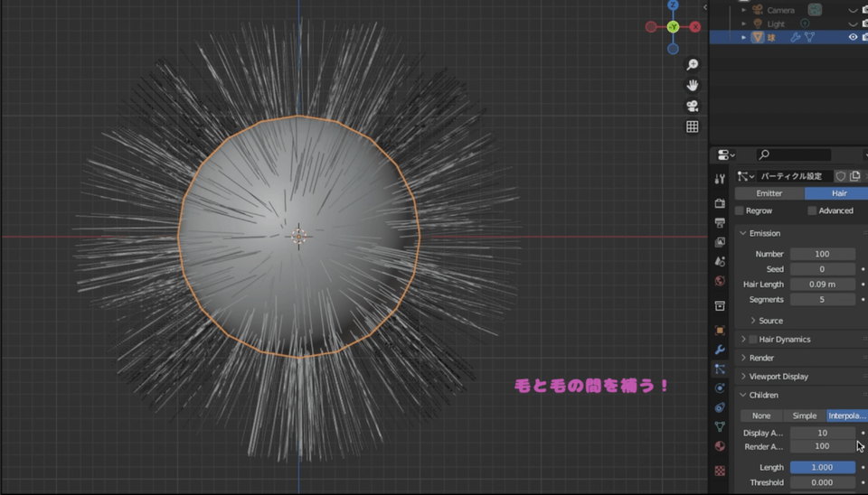The image size is (868, 495).
Task: Open the particle settings browse dropdown
Action: coord(746,176)
